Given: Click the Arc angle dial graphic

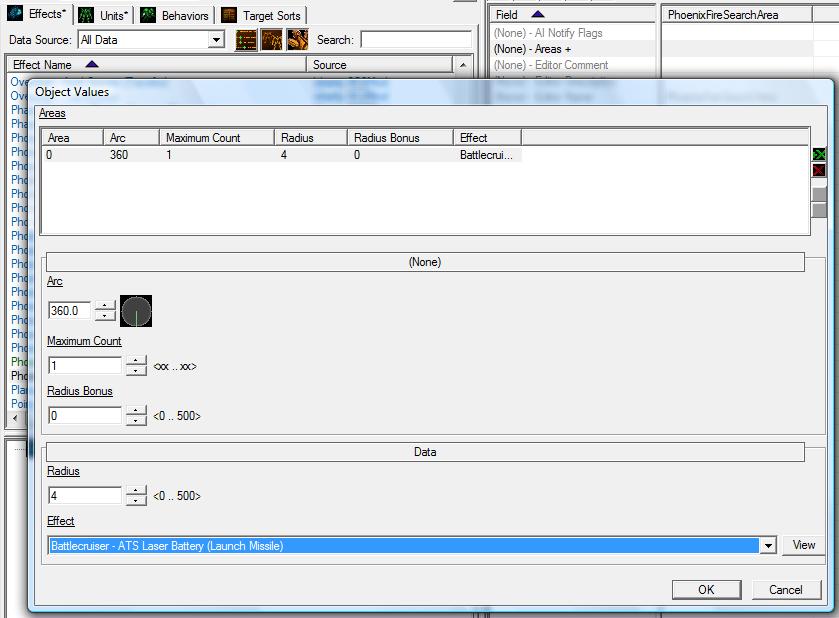Looking at the screenshot, I should pyautogui.click(x=136, y=311).
